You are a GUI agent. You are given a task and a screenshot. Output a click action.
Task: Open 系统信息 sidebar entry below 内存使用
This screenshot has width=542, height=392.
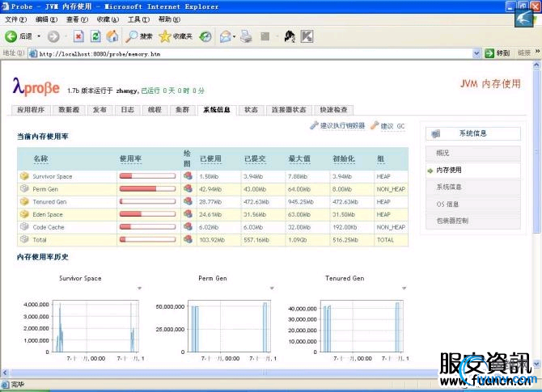[x=473, y=187]
